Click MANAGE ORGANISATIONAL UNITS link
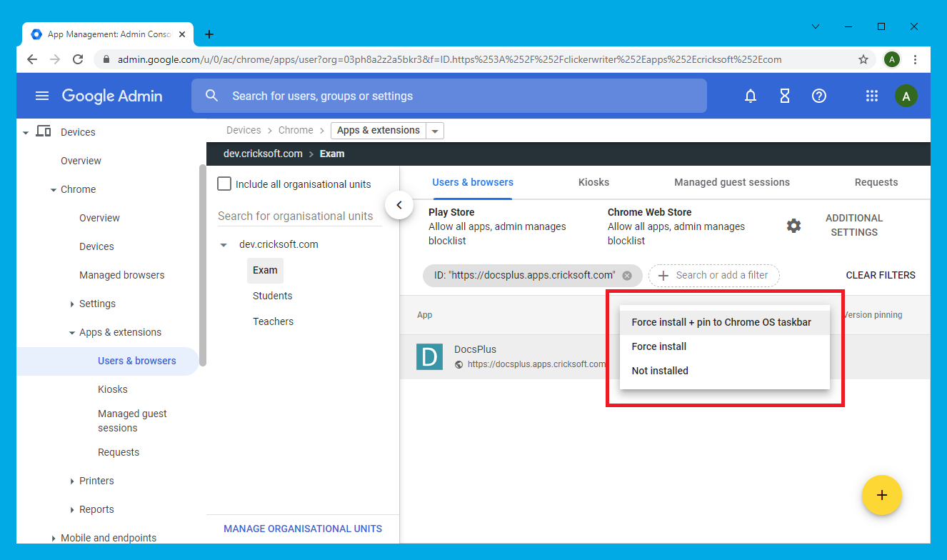The width and height of the screenshot is (947, 560). [303, 529]
